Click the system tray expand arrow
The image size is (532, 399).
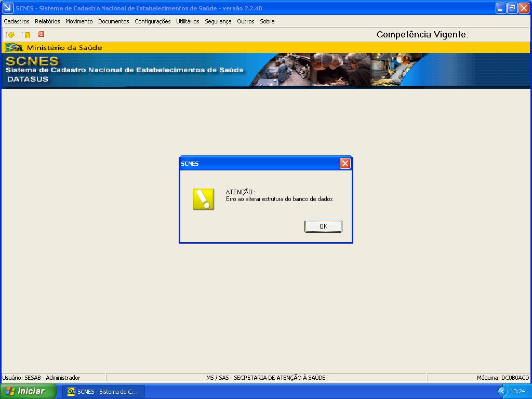pos(502,392)
